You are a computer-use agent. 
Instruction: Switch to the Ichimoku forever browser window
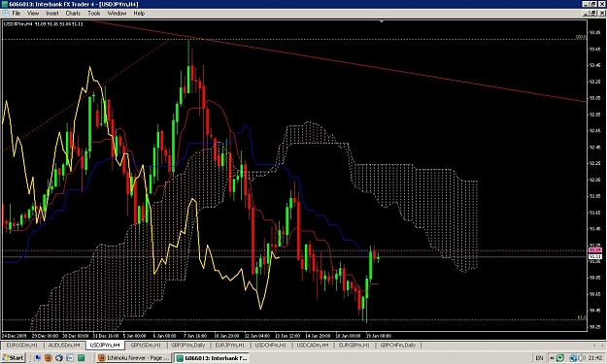click(x=134, y=358)
